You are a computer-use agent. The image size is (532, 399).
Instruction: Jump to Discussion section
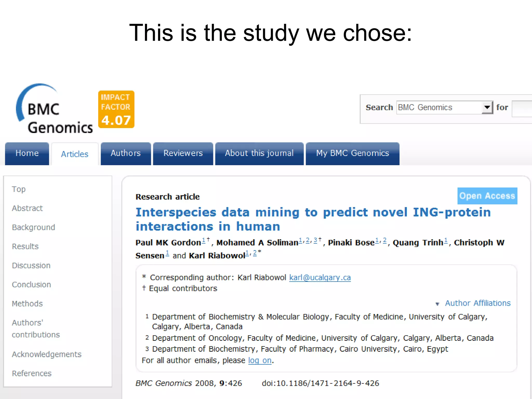tap(31, 265)
